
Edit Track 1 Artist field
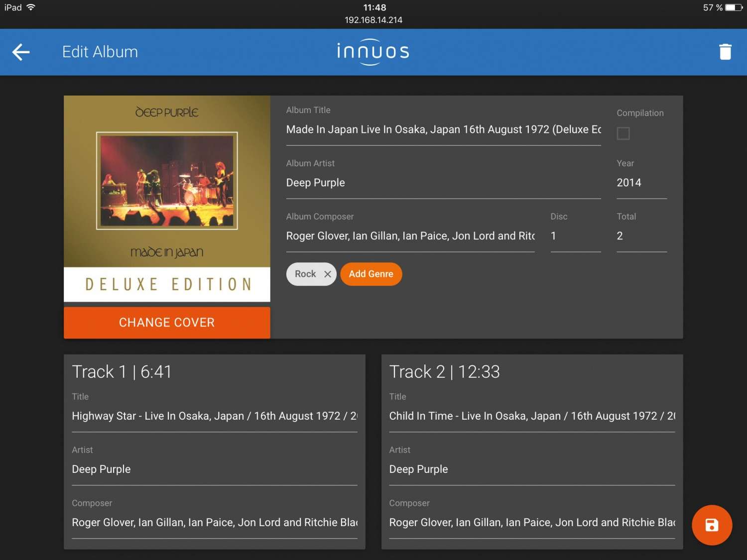coord(215,470)
